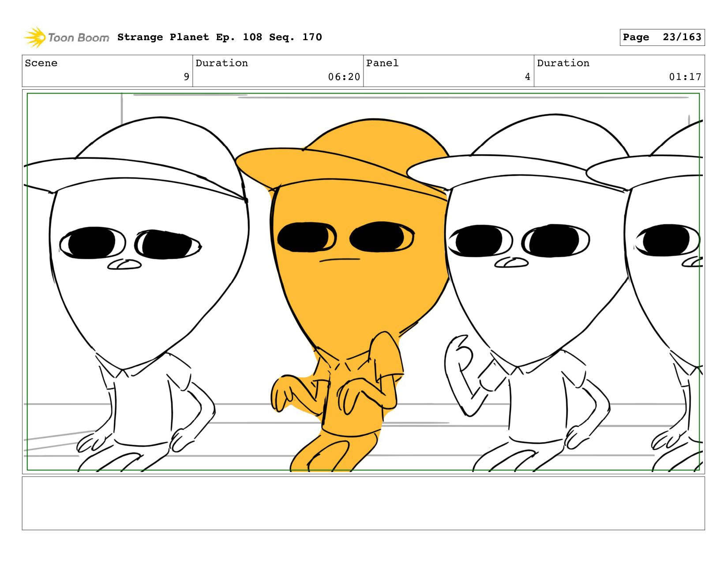Click the Duration label above the 06:20 value
The width and height of the screenshot is (728, 563).
pyautogui.click(x=221, y=63)
